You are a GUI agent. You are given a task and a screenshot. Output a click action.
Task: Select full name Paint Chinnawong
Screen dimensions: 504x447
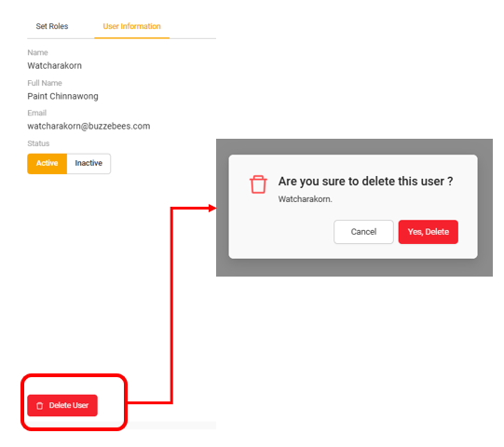(62, 96)
